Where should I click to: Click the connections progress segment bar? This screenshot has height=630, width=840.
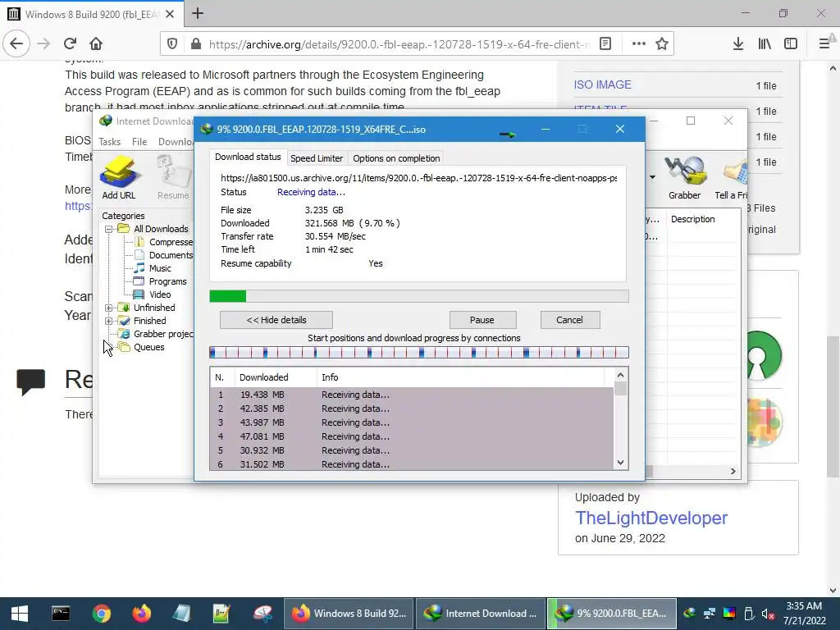pyautogui.click(x=419, y=353)
